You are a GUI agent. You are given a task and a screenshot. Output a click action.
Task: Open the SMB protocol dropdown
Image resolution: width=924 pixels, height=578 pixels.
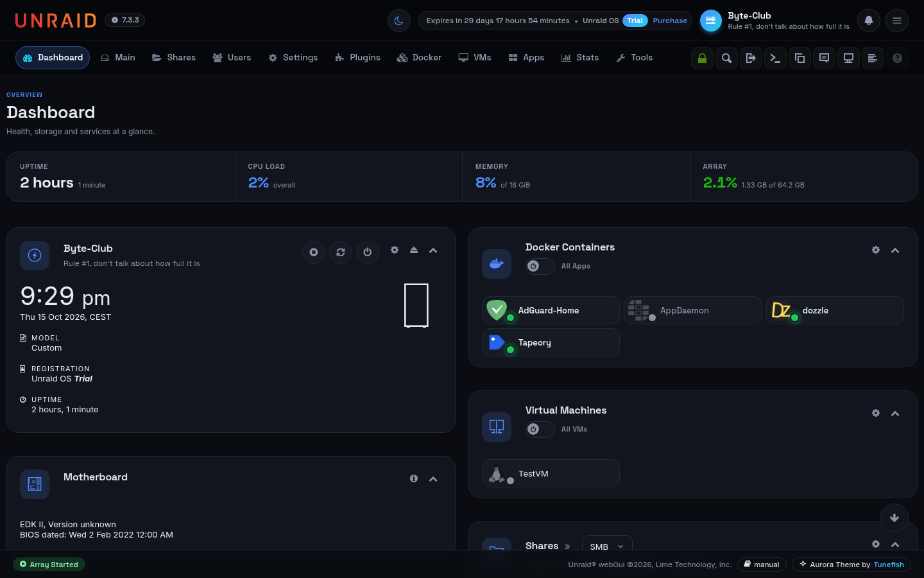[607, 546]
